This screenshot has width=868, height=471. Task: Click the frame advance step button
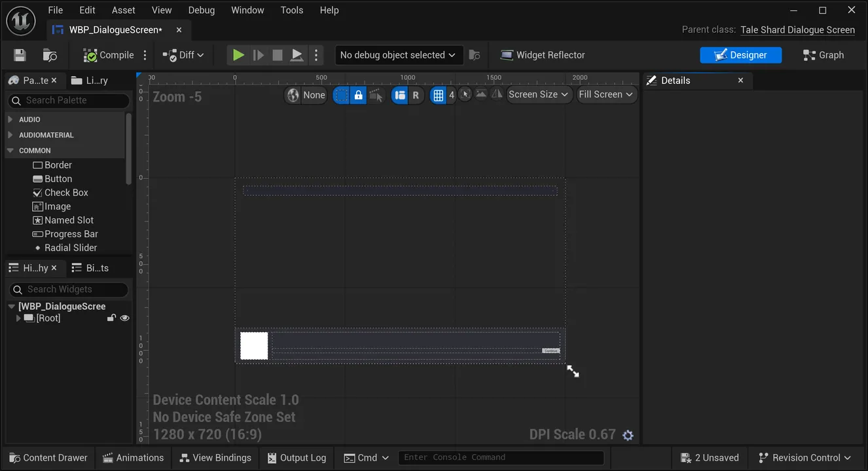(259, 55)
